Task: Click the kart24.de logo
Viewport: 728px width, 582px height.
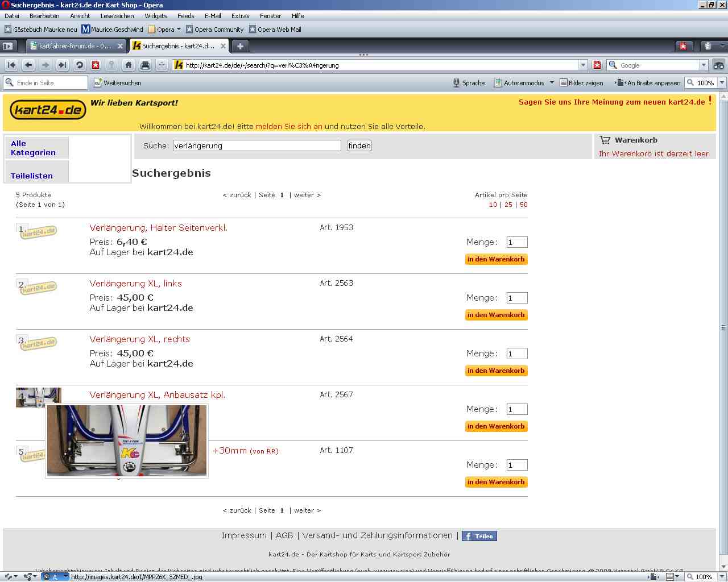Action: coord(48,110)
